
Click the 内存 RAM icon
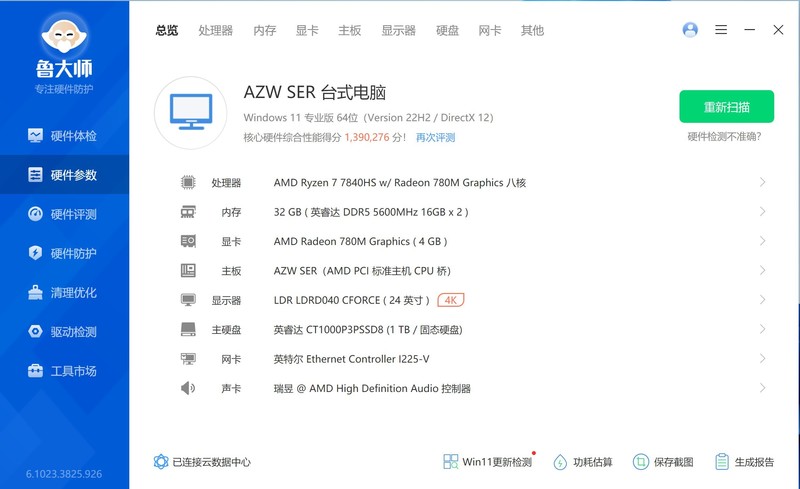[x=188, y=212]
